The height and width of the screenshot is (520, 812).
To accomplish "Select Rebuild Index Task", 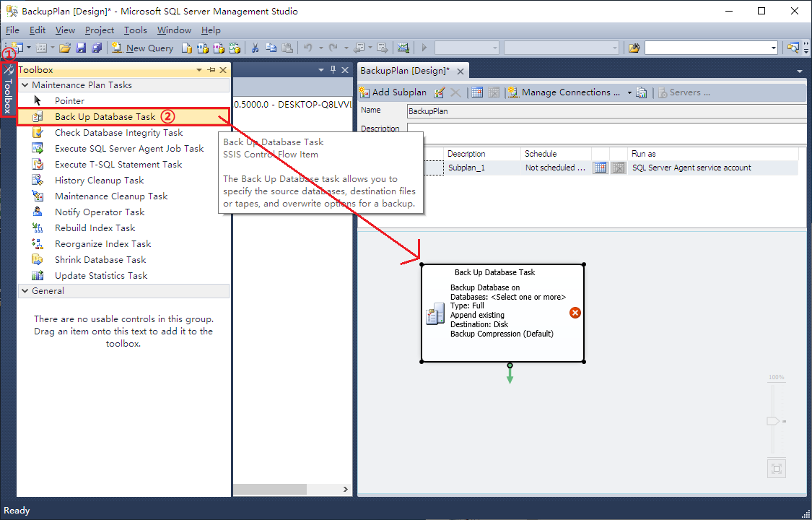I will (123, 228).
